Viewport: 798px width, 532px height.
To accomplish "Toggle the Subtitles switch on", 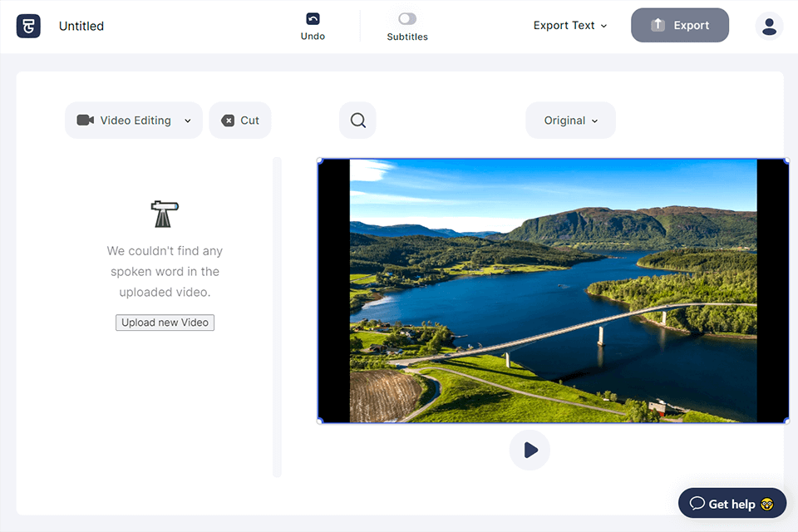I will pyautogui.click(x=407, y=19).
